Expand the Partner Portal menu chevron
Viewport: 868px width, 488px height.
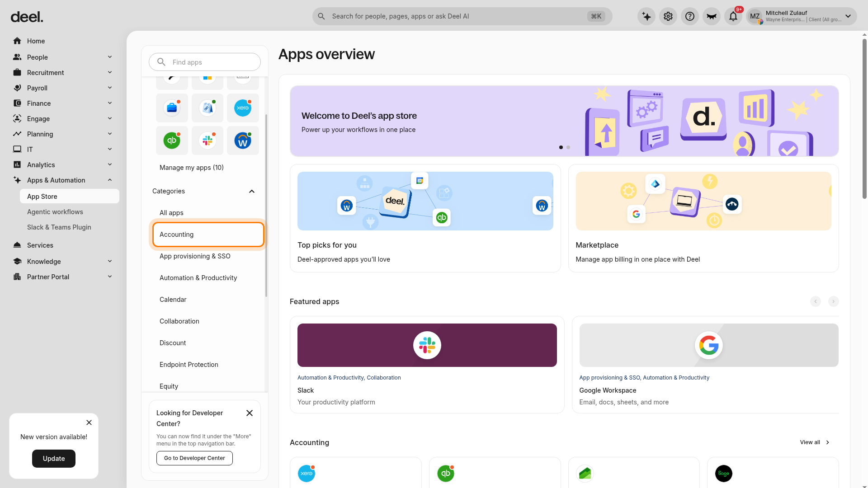point(110,277)
